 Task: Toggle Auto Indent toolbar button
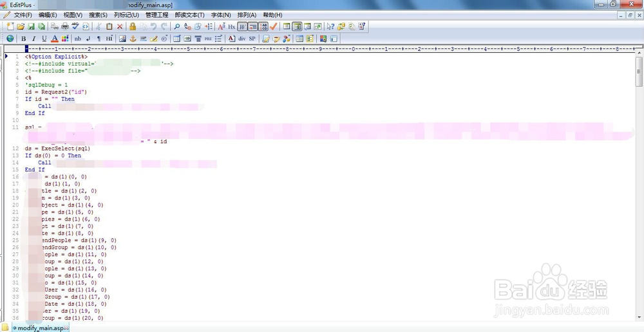(x=253, y=26)
